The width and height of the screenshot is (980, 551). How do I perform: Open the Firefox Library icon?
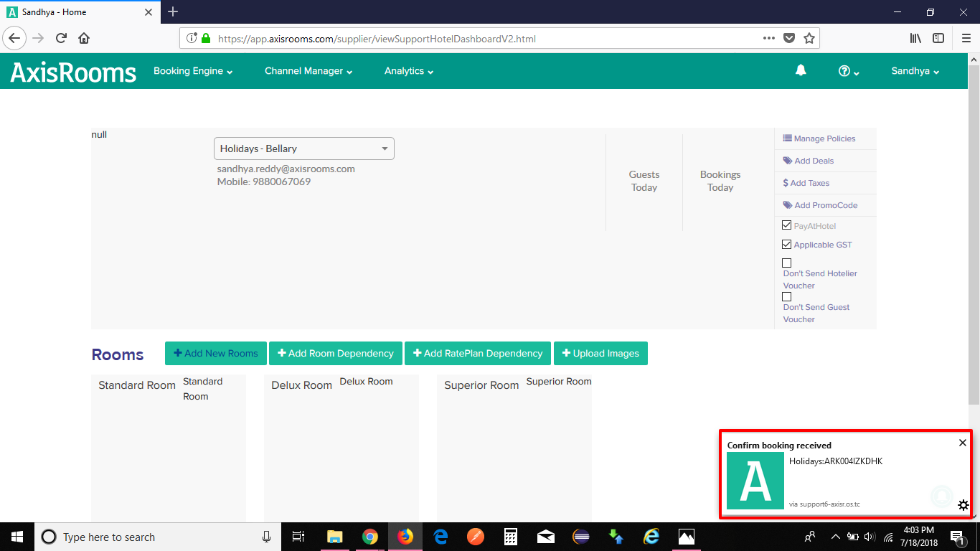[x=915, y=38]
